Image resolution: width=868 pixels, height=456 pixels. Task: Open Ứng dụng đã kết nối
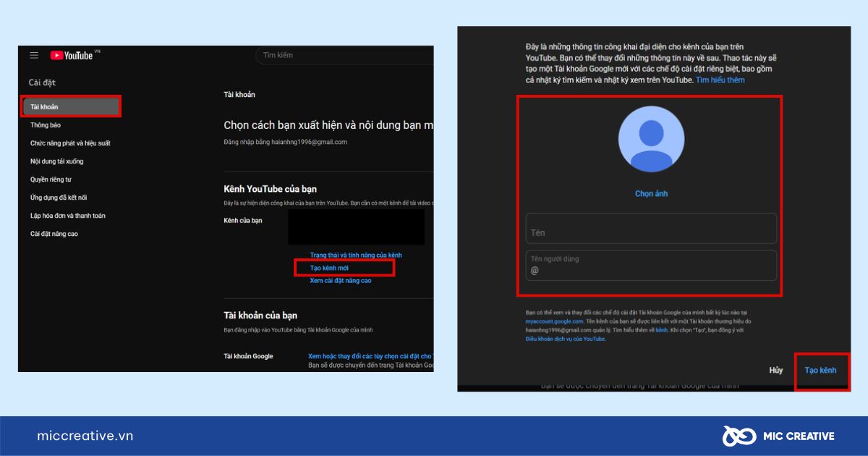tap(59, 198)
